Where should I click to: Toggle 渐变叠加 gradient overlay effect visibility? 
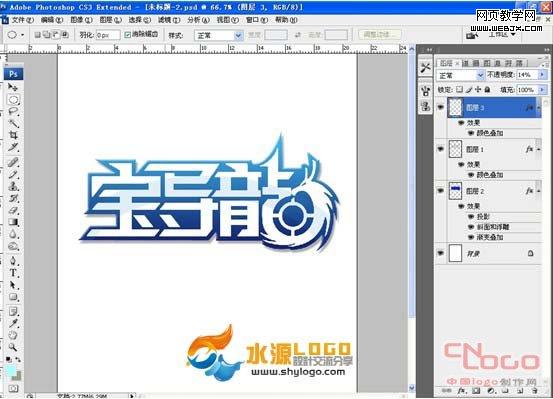[x=471, y=237]
